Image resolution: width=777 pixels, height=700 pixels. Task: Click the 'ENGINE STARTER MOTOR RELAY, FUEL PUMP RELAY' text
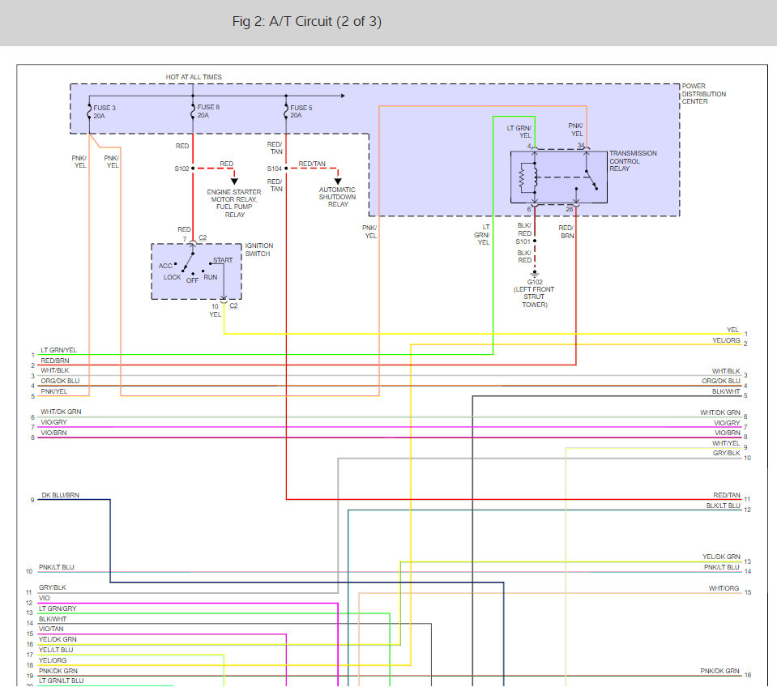tap(234, 203)
